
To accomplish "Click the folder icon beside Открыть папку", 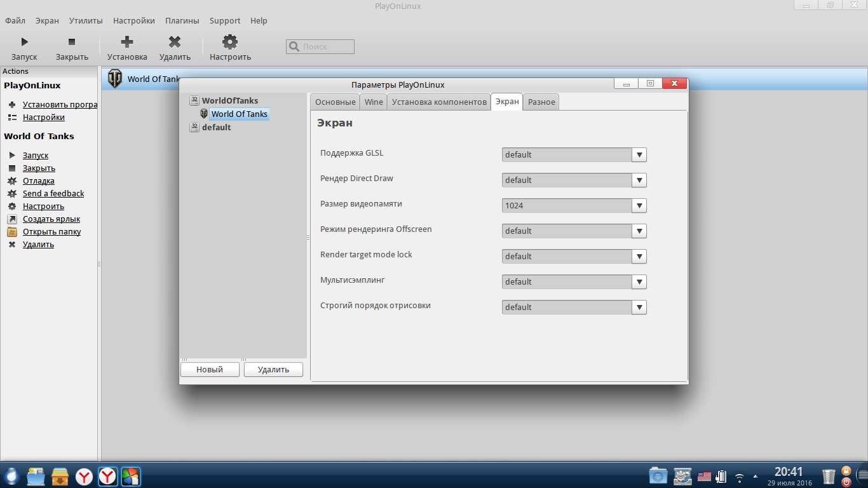I will (11, 232).
